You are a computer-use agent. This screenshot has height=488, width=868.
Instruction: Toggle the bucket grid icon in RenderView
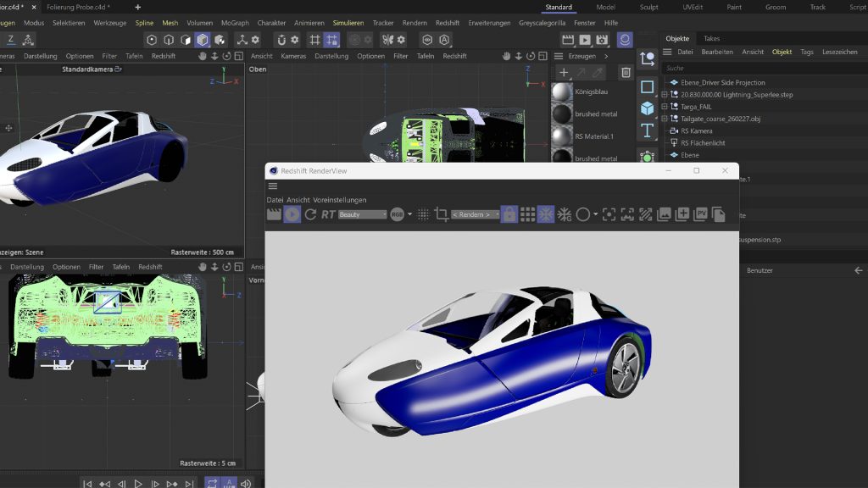[527, 214]
